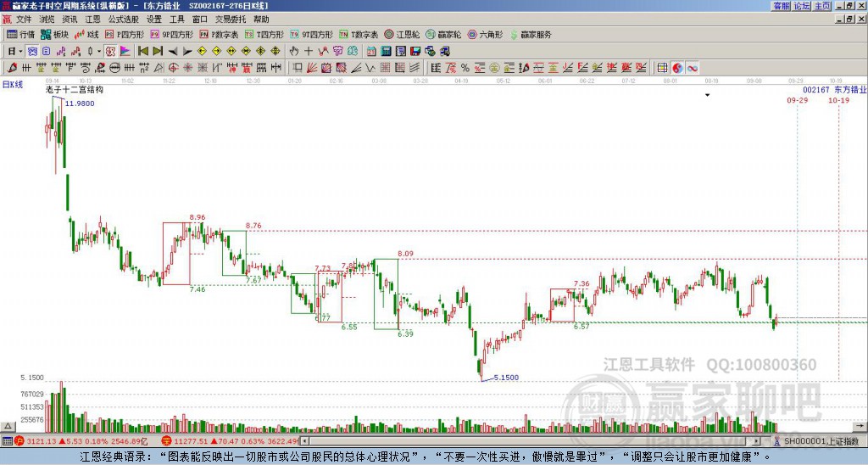Screen dimensions: 868x465
Task: Click the calendar date icon
Action: [x=371, y=51]
